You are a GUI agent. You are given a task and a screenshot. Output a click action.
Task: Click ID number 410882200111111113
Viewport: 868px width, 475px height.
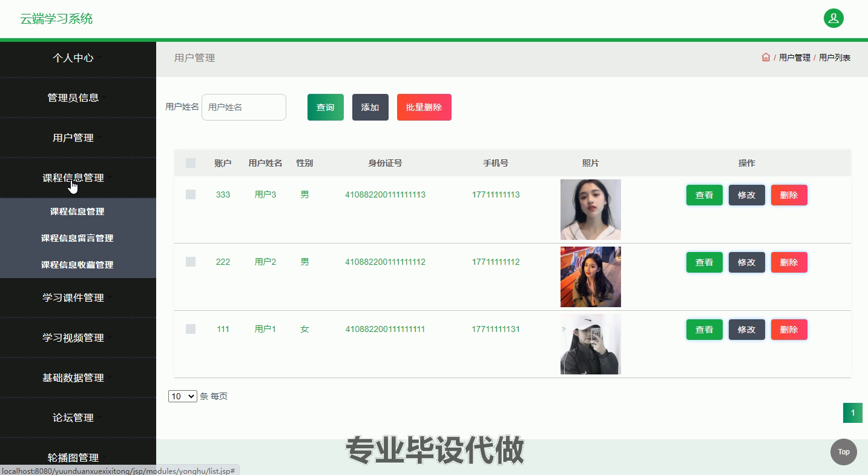[385, 194]
